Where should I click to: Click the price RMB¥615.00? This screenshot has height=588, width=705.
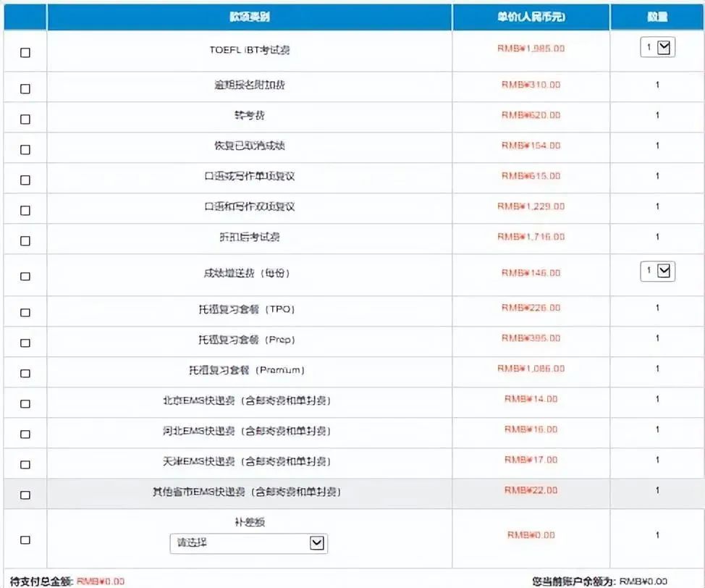[531, 176]
